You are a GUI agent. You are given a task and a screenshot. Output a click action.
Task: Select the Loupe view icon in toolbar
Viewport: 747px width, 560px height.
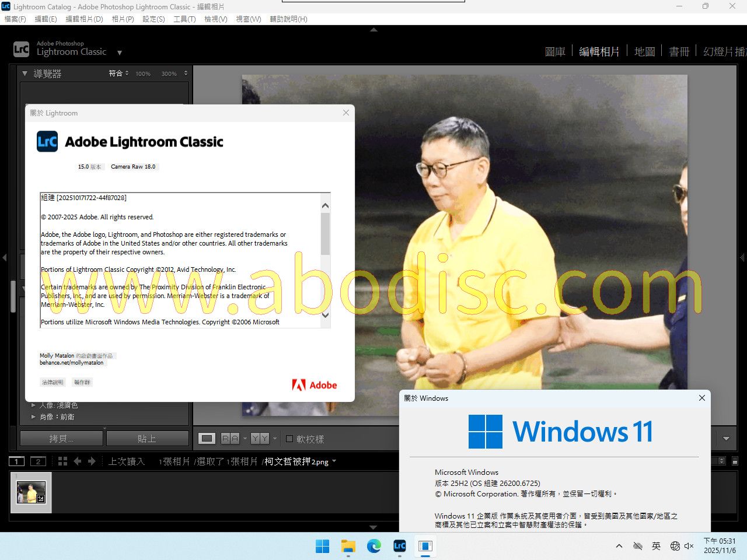tap(207, 439)
